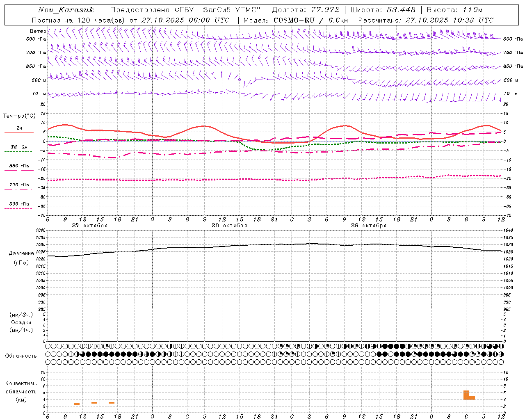This screenshot has width=525, height=420.
Task: Select the text 'Предоставлено ФГБУ "ЗапСиб УГМС"'
Action: 185,10
